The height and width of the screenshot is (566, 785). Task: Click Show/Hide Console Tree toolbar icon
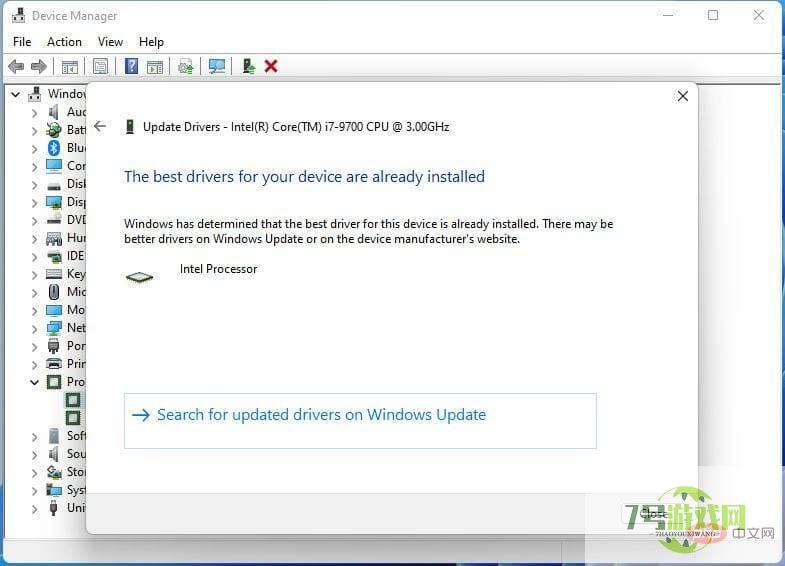70,66
